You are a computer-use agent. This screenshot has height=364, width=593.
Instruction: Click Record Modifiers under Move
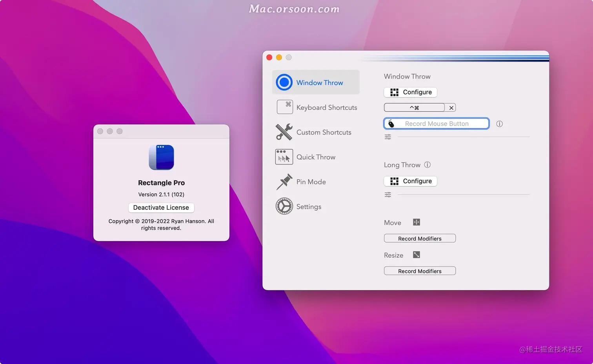[420, 238]
